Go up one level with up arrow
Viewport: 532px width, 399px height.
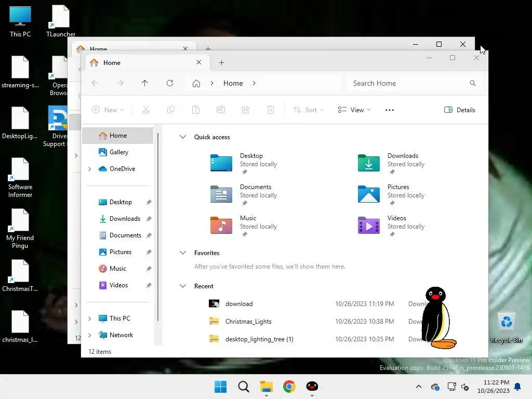pyautogui.click(x=145, y=83)
